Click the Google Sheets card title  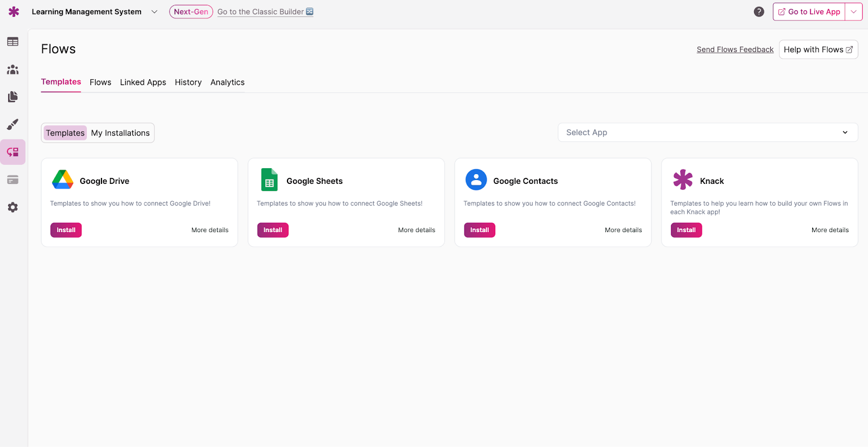pos(315,181)
